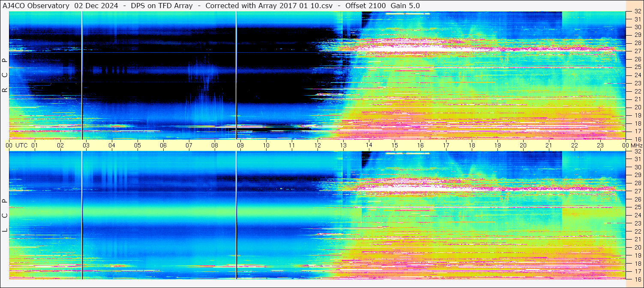Select hour 13 on the UTC axis
Image resolution: width=644 pixels, height=288 pixels.
[343, 145]
